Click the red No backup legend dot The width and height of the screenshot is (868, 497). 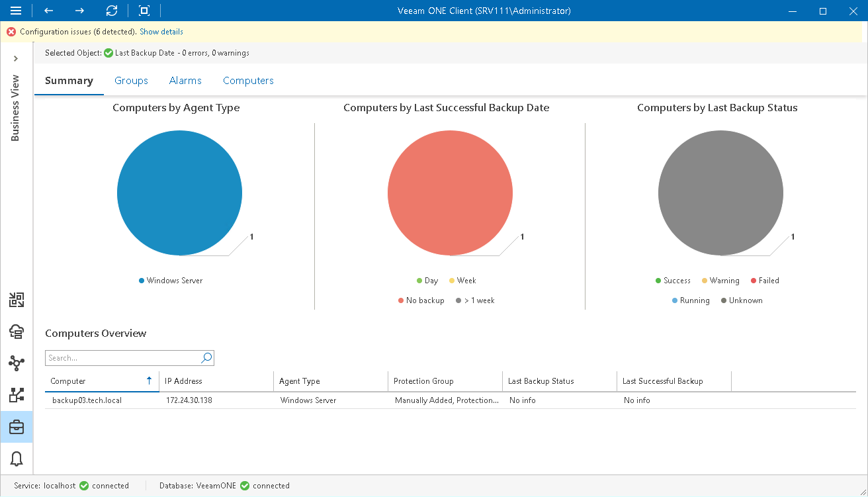401,300
